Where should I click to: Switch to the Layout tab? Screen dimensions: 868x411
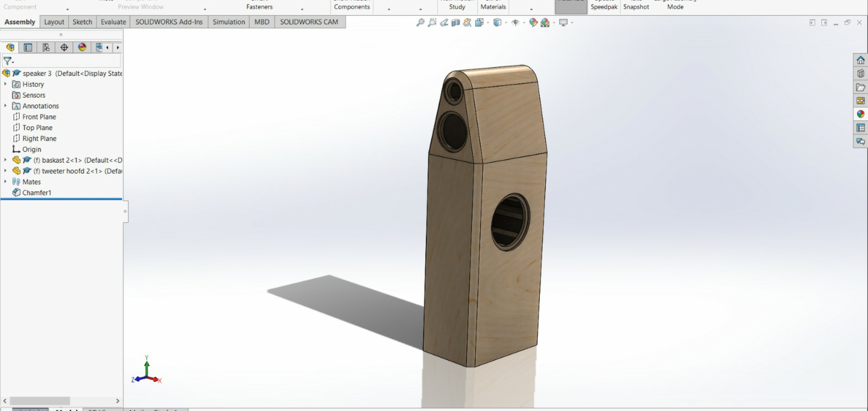[x=54, y=22]
